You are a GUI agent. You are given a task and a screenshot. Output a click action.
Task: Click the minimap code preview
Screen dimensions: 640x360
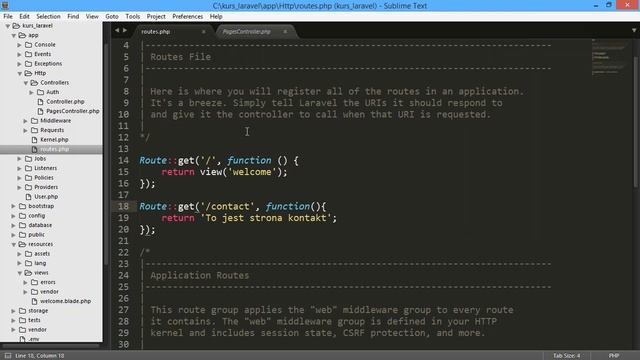click(x=609, y=57)
